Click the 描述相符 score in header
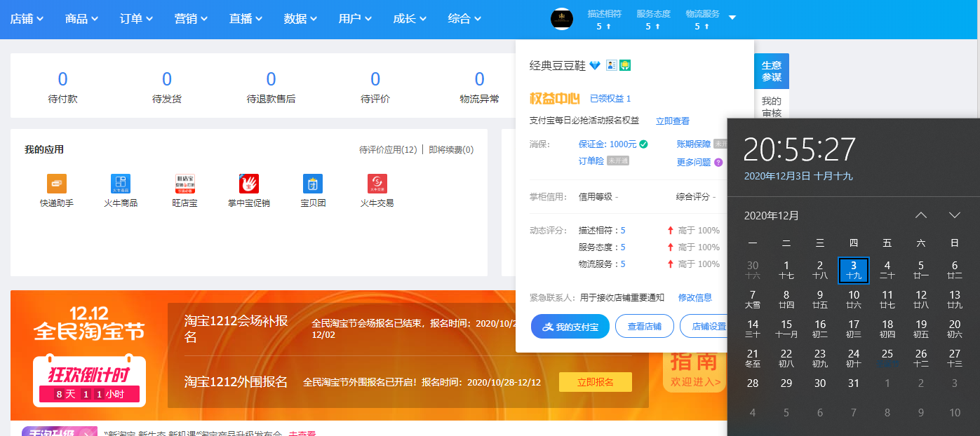Viewport: 980px width, 436px height. pos(603,20)
